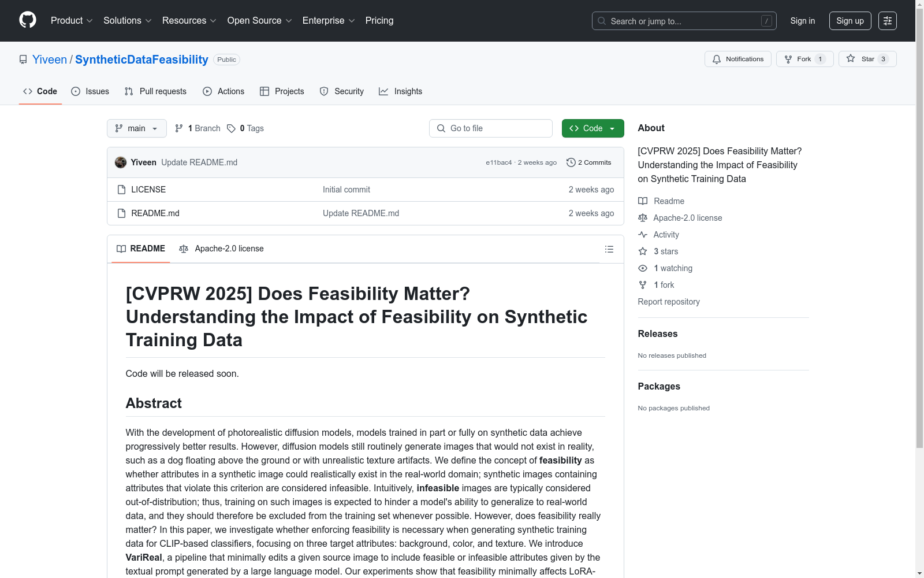Click the README.md file icon

click(x=121, y=213)
